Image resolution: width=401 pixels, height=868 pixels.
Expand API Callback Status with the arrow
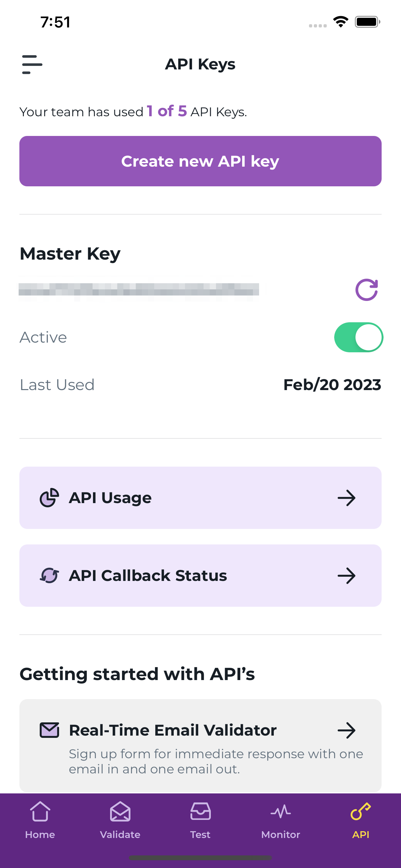click(346, 576)
